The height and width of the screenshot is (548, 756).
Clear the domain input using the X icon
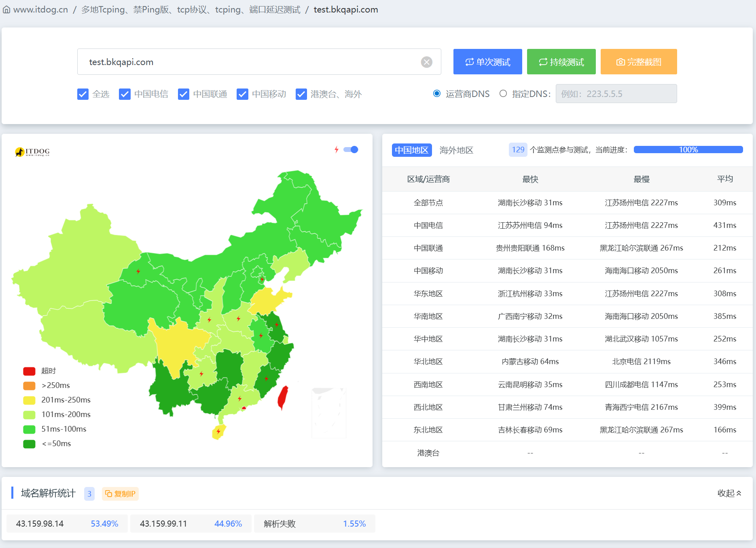click(x=426, y=61)
